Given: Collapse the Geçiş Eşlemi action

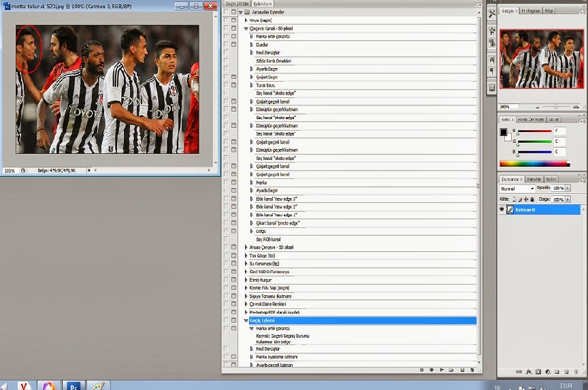Looking at the screenshot, I should 246,321.
